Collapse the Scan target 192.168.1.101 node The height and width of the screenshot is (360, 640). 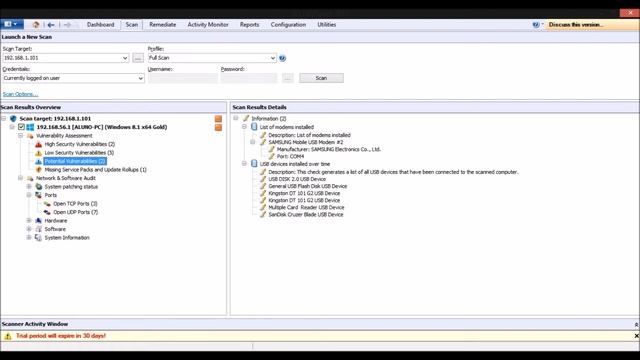coord(4,118)
